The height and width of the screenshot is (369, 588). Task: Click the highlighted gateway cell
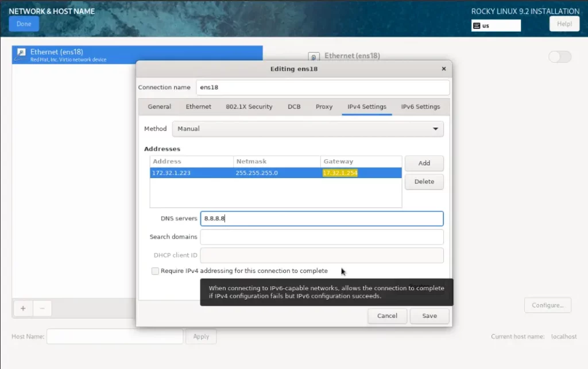340,172
